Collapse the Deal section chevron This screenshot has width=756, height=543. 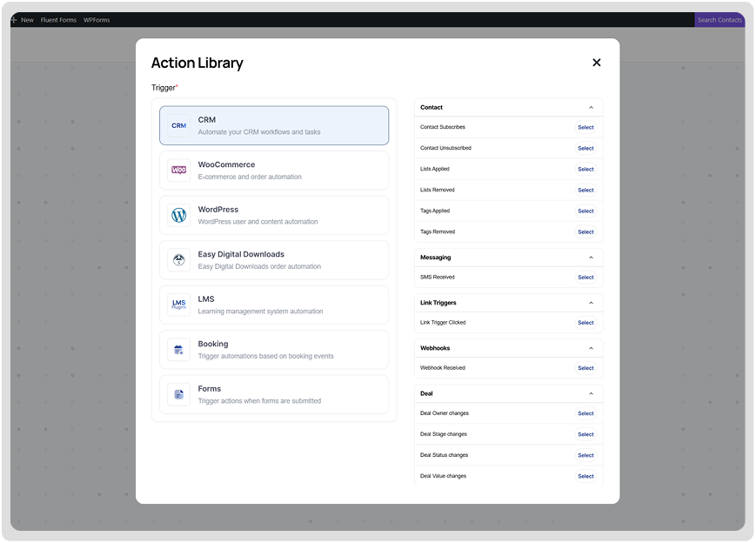pyautogui.click(x=591, y=393)
